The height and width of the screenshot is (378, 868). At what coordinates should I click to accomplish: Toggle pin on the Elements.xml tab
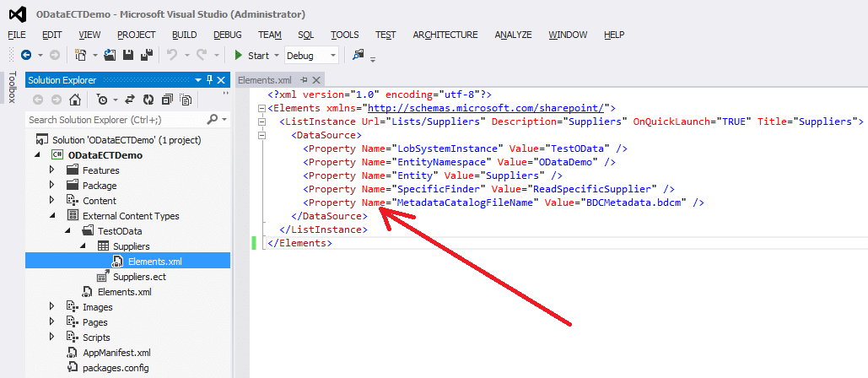[x=304, y=79]
